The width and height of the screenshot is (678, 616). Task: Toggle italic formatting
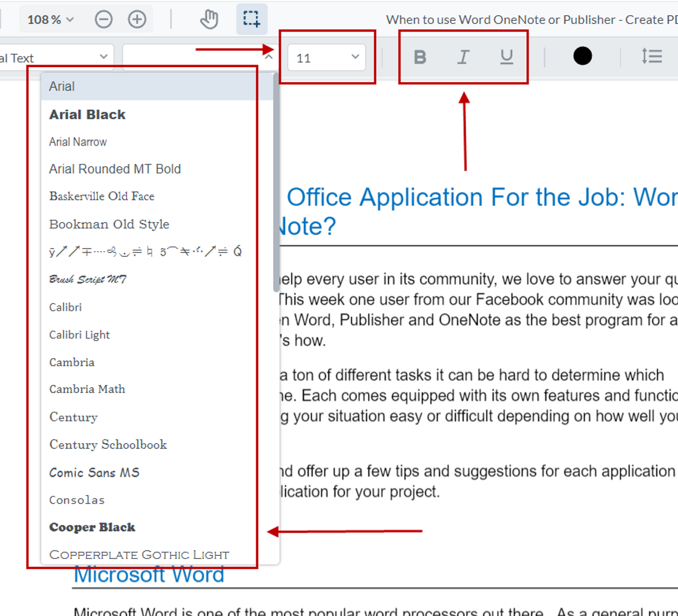(463, 57)
